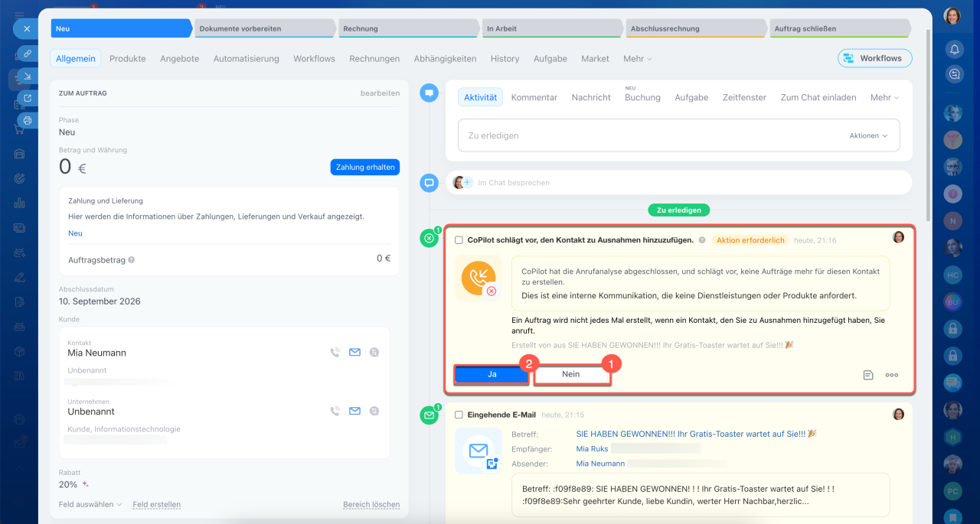The height and width of the screenshot is (524, 980).
Task: Click the Ja button
Action: pos(492,374)
